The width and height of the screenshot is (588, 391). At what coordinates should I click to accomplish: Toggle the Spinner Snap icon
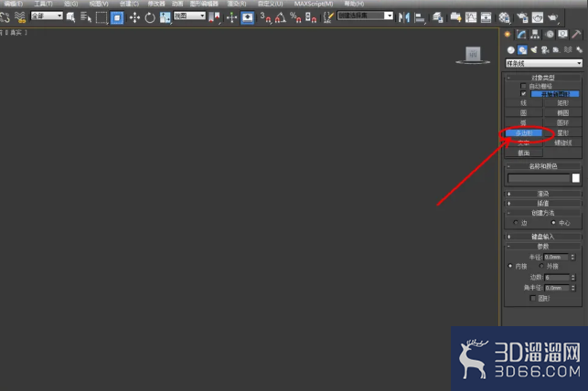[311, 17]
